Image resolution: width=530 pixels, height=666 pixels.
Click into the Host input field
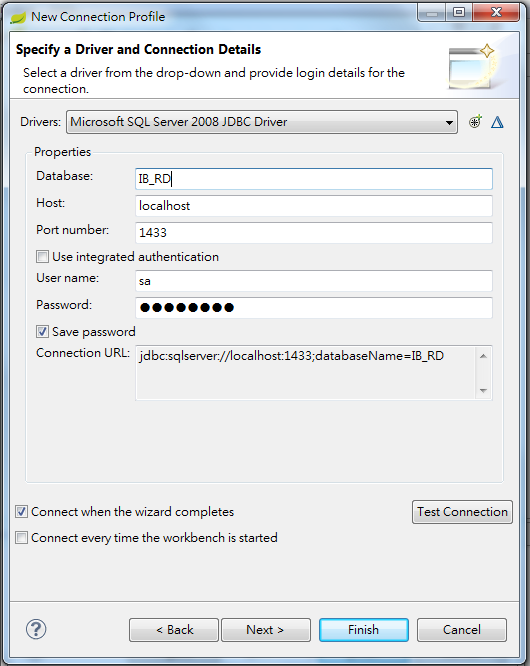point(313,206)
